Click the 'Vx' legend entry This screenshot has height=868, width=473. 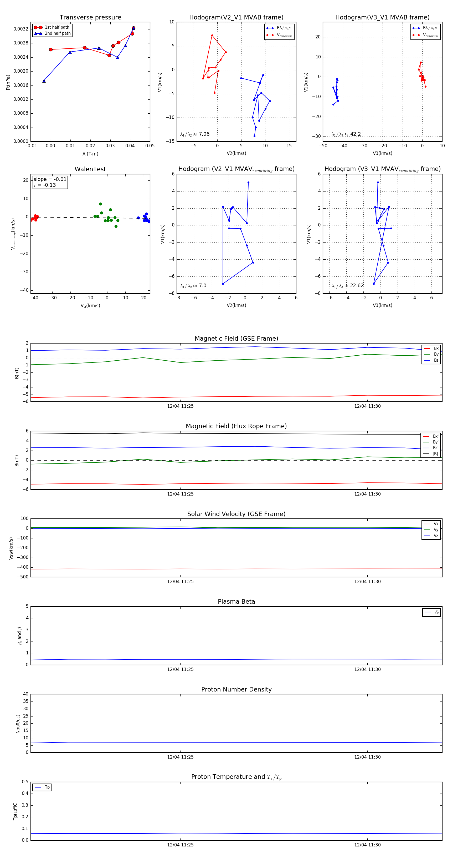(431, 524)
